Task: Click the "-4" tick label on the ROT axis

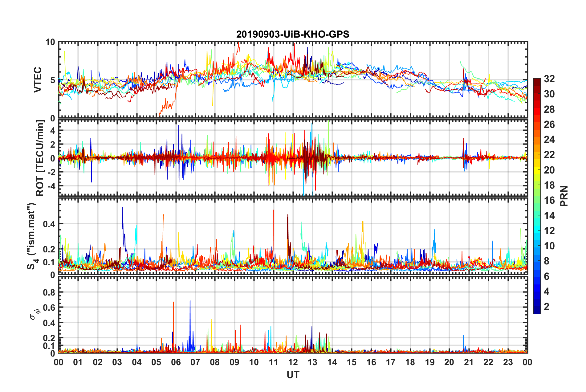Action: pyautogui.click(x=51, y=186)
